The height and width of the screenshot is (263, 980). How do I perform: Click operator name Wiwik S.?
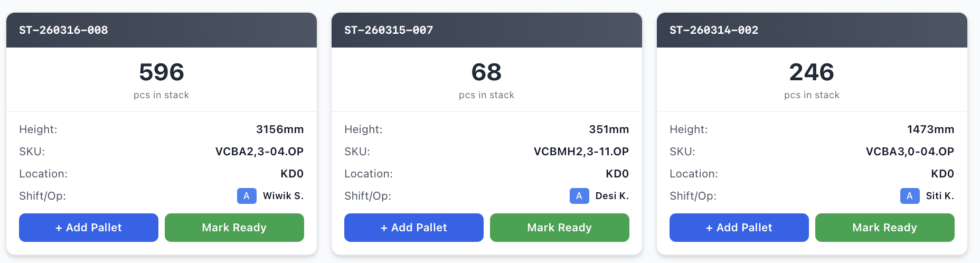tap(283, 196)
